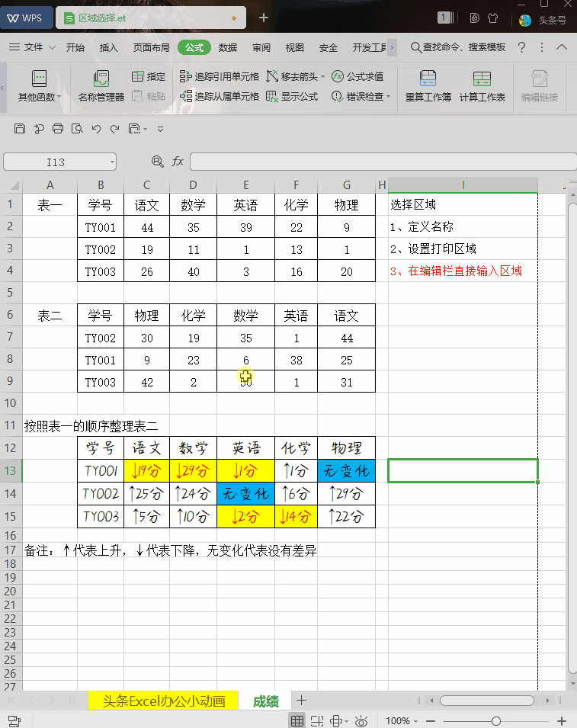Click the skin shirt icon in title bar
Image resolution: width=577 pixels, height=728 pixels.
pos(492,18)
